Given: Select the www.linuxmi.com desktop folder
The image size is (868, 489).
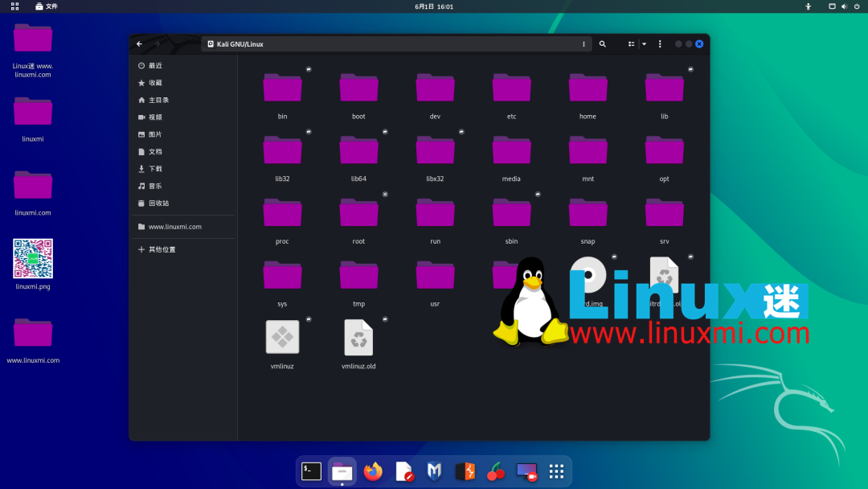Looking at the screenshot, I should [33, 332].
